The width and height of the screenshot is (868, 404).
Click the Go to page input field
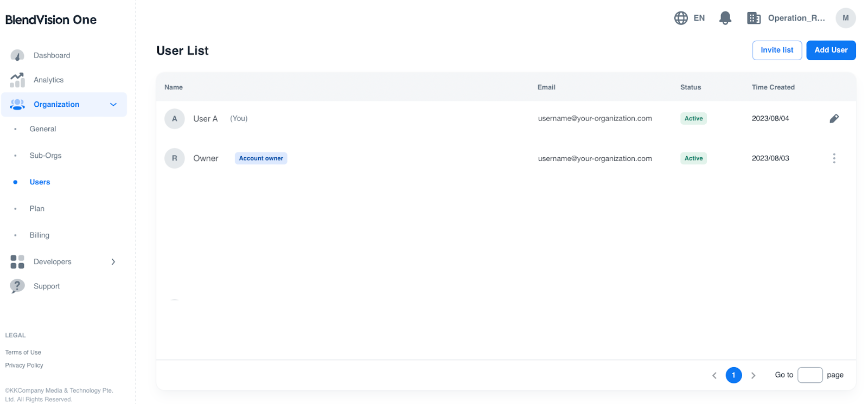pos(809,375)
